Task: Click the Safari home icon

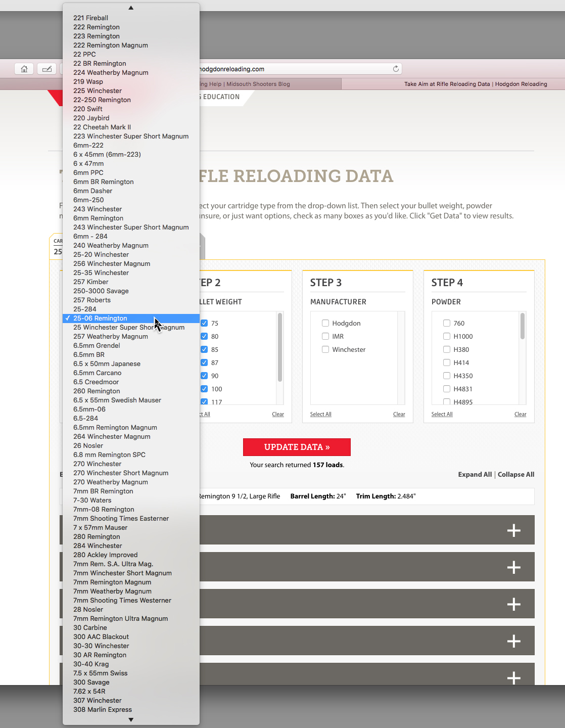Action: point(24,69)
